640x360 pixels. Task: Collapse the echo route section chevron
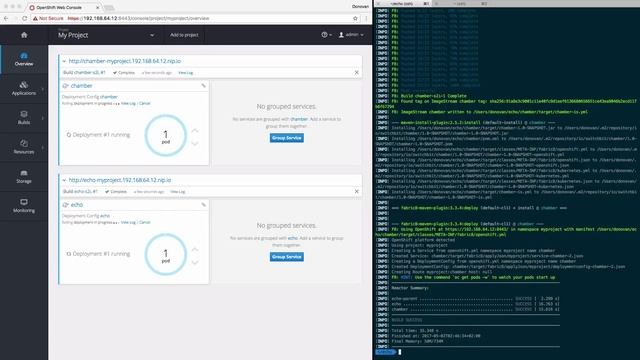coord(64,180)
